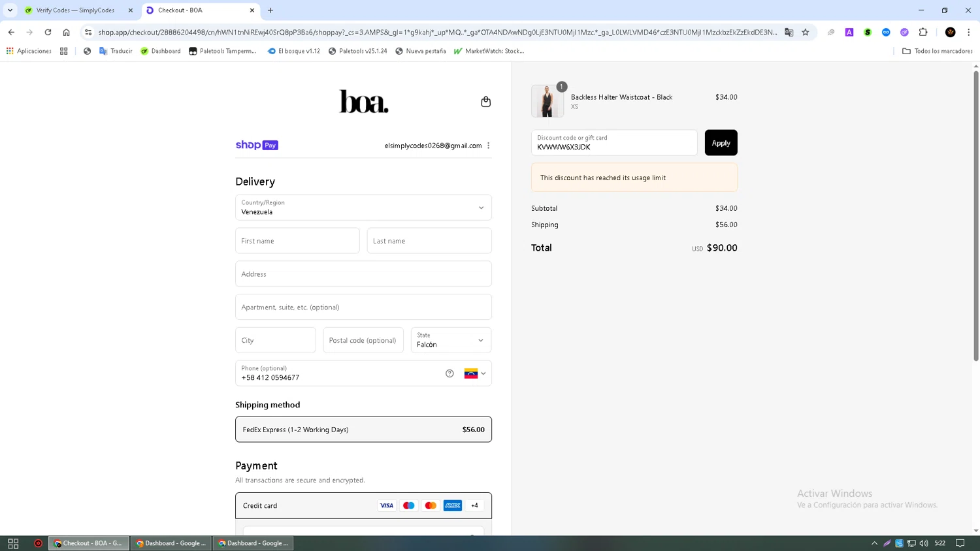Focus the Apartment, suite, etc. field

coord(363,307)
